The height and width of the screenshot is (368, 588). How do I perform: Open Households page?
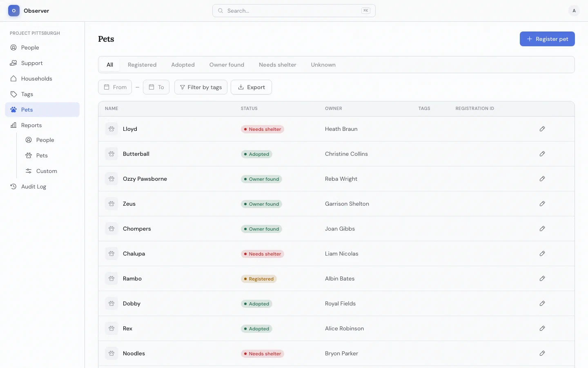[x=42, y=79]
